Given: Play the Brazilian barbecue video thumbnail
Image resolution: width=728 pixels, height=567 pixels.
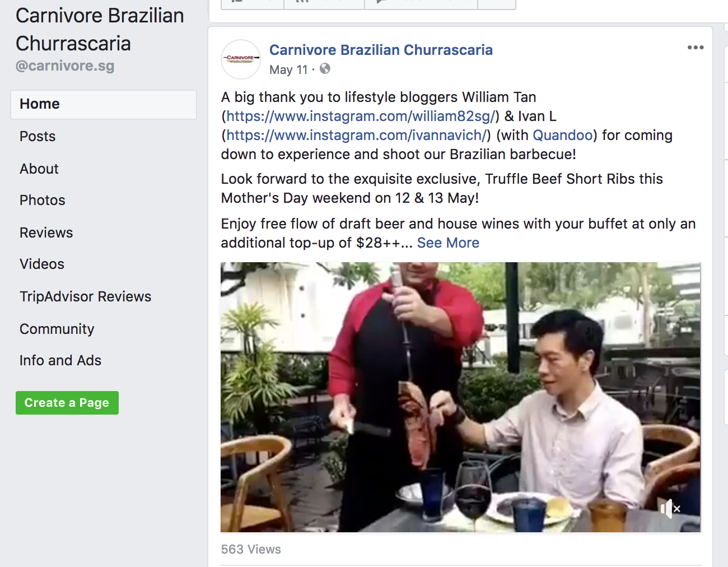Looking at the screenshot, I should (460, 397).
